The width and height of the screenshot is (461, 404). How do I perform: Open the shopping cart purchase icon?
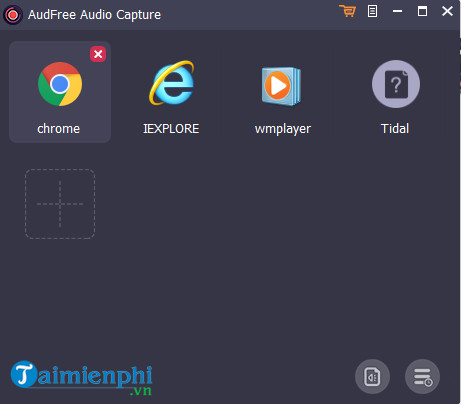point(347,11)
